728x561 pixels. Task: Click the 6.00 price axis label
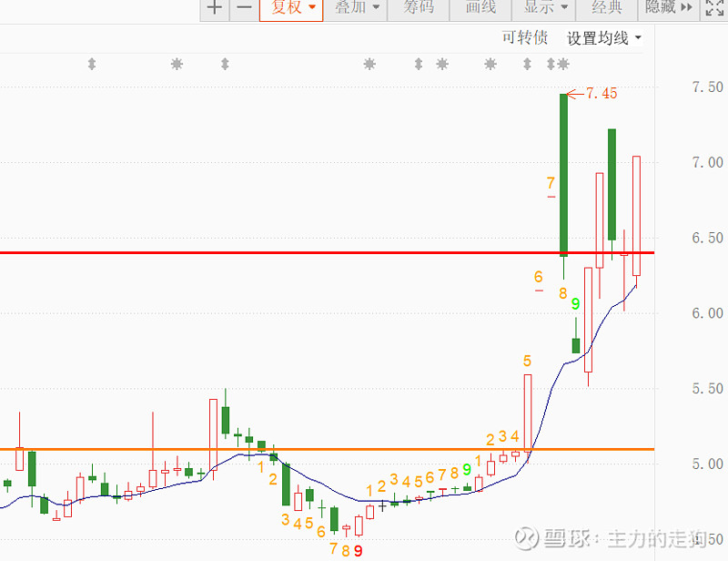[x=707, y=313]
